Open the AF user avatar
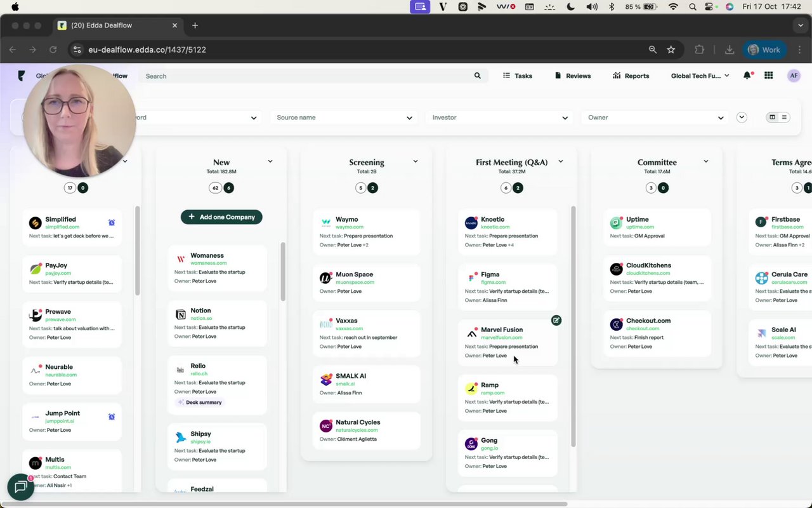Viewport: 812px width, 508px height. [794, 76]
